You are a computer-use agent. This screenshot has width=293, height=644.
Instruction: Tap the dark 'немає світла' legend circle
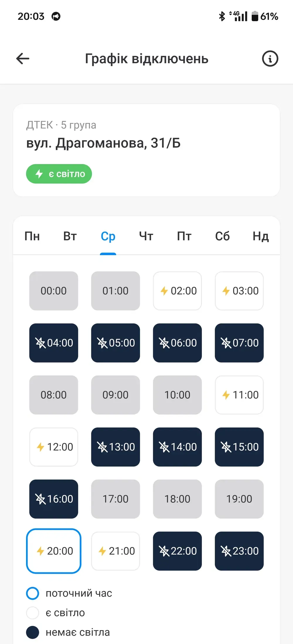[33, 632]
